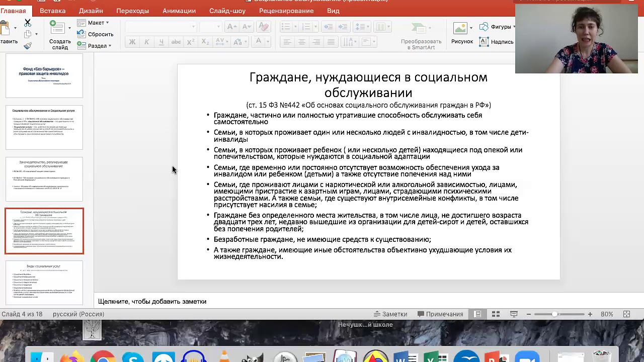Click the Заметки notes button
Viewport: 644px width, 362px height.
coord(390,314)
